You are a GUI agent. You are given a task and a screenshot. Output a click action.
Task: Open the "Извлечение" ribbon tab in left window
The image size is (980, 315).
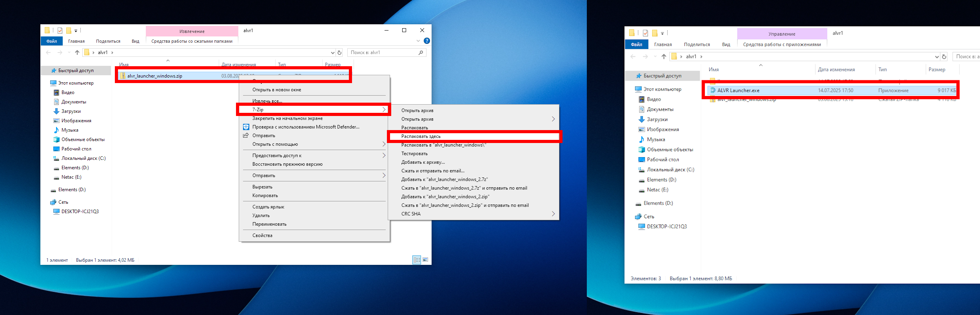click(192, 31)
